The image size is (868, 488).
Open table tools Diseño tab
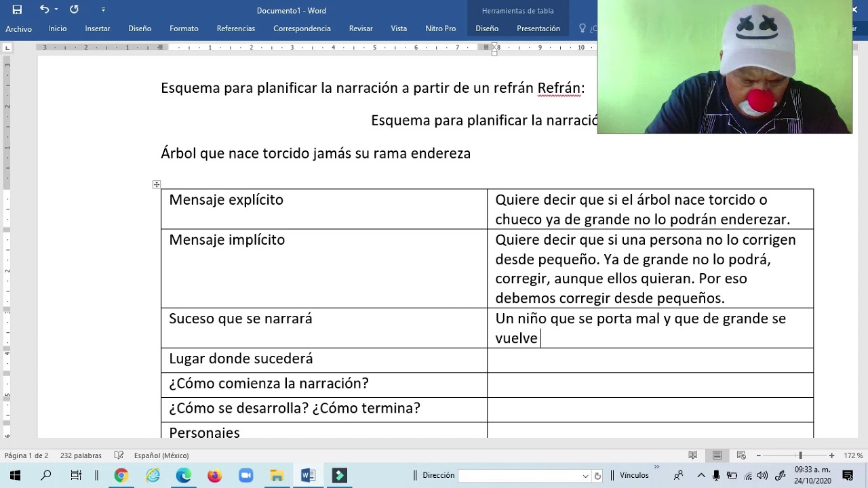coord(487,28)
